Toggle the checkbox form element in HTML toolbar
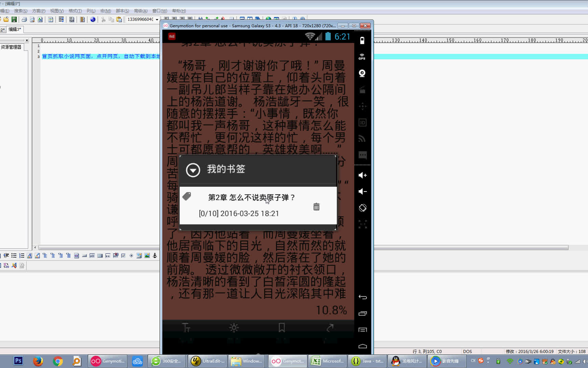 [x=123, y=256]
